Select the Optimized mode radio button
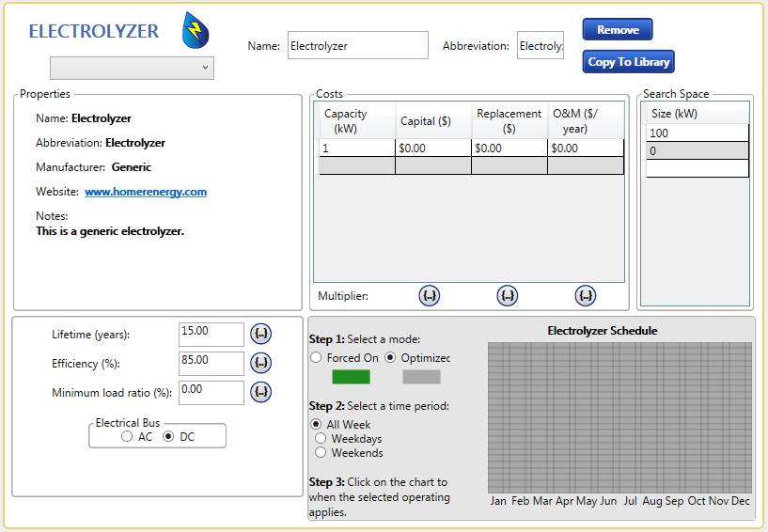The width and height of the screenshot is (768, 532). point(390,358)
